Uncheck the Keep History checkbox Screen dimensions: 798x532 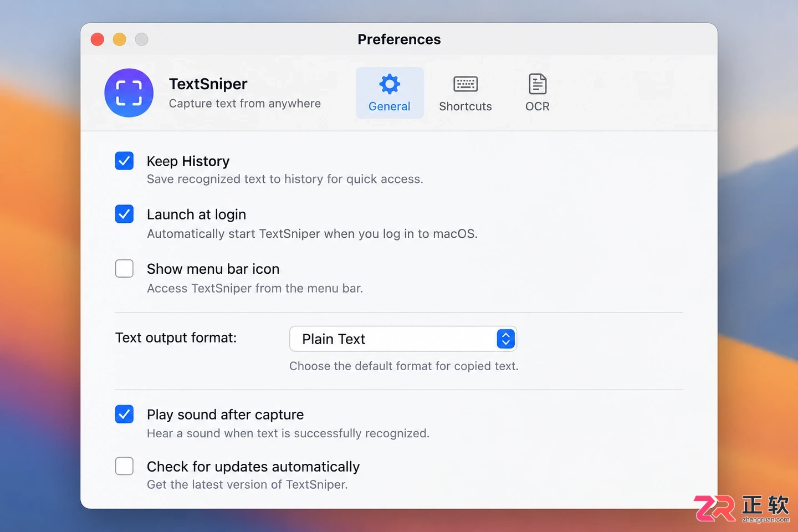(x=124, y=161)
